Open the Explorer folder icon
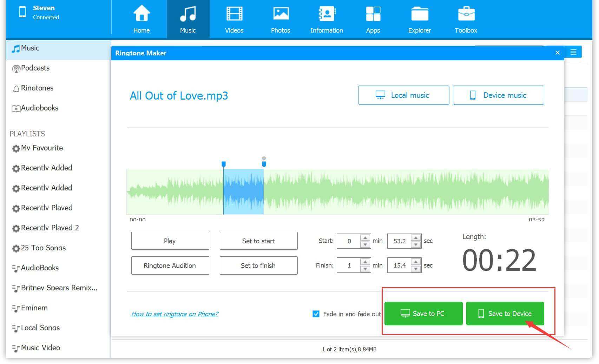This screenshot has height=364, width=599. [x=419, y=14]
